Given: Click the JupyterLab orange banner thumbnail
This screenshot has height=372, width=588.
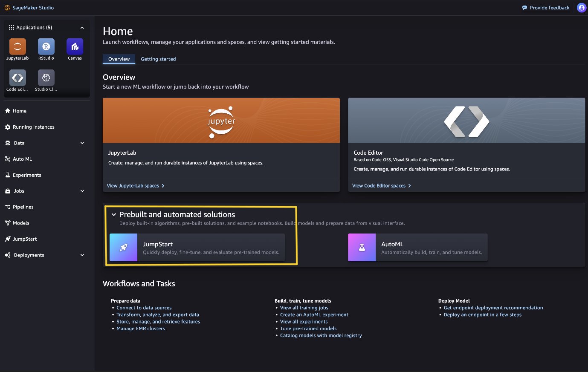Looking at the screenshot, I should (x=221, y=121).
